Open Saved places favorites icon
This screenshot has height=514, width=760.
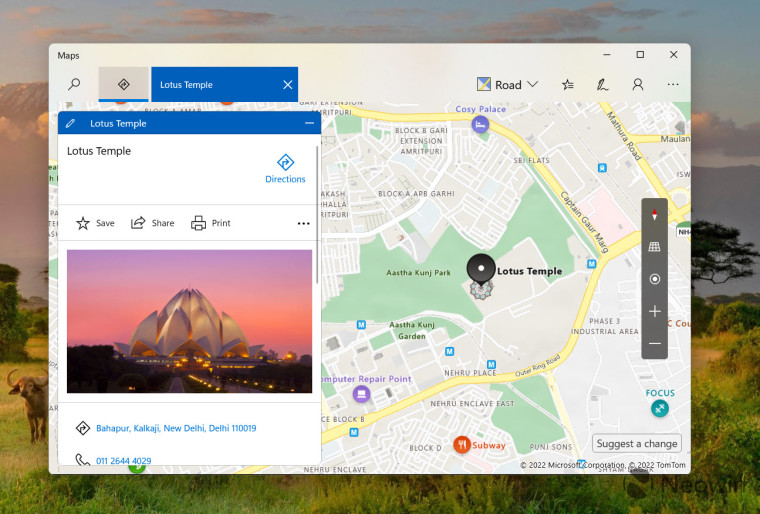568,85
